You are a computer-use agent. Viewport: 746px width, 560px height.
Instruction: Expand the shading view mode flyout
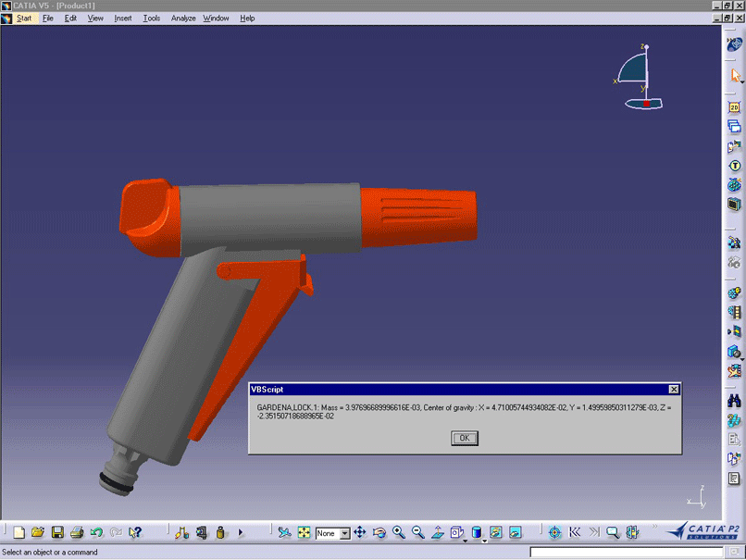pos(485,539)
